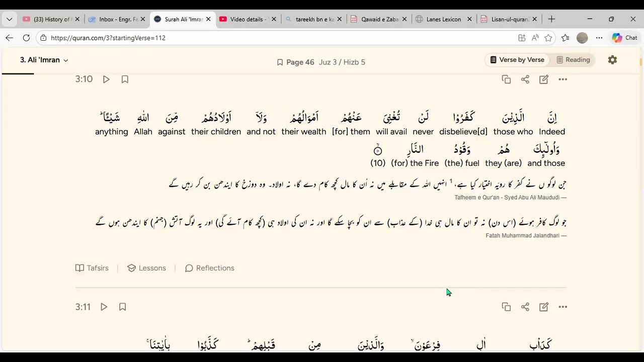Switch to Lanes Lexicon tab

coord(444,19)
